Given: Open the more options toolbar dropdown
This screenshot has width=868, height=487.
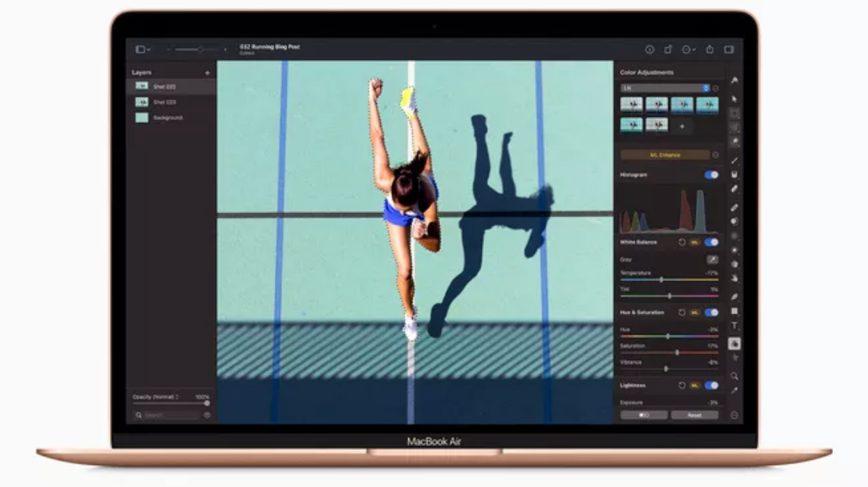Looking at the screenshot, I should 689,50.
